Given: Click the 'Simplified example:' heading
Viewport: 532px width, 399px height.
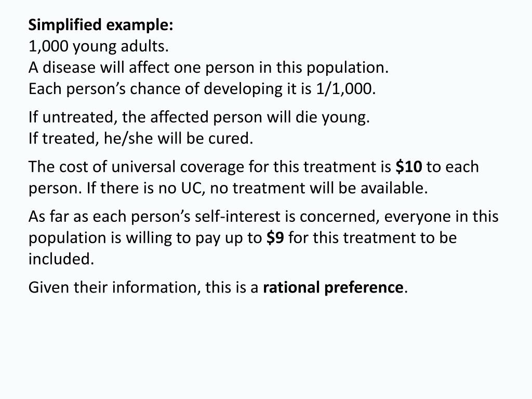Looking at the screenshot, I should [100, 25].
